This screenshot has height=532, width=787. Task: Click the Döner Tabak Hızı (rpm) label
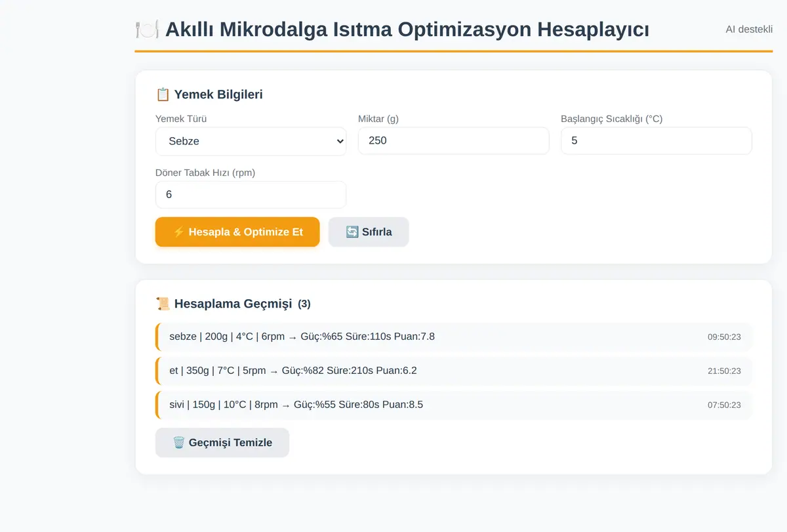click(205, 173)
